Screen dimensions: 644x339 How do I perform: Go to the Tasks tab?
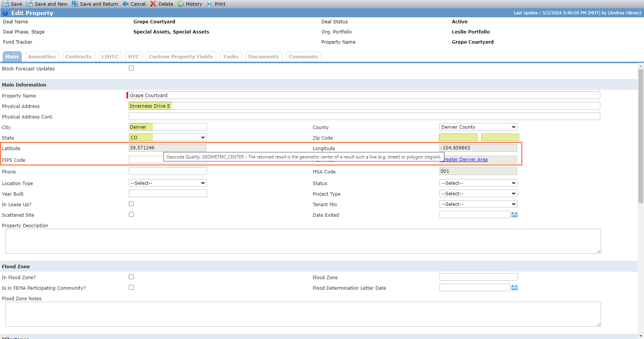230,56
